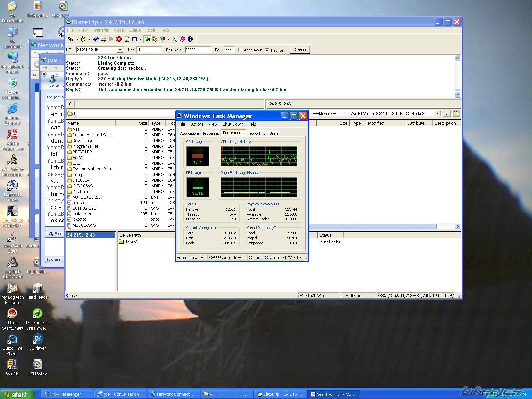This screenshot has width=532, height=399.
Task: Open BlazeFtp Queue menu
Action: [x=135, y=30]
